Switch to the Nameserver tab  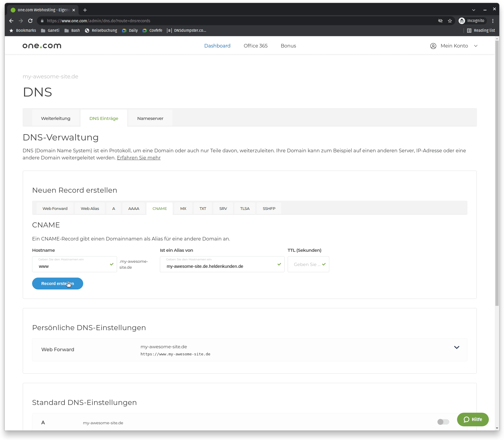(x=150, y=118)
